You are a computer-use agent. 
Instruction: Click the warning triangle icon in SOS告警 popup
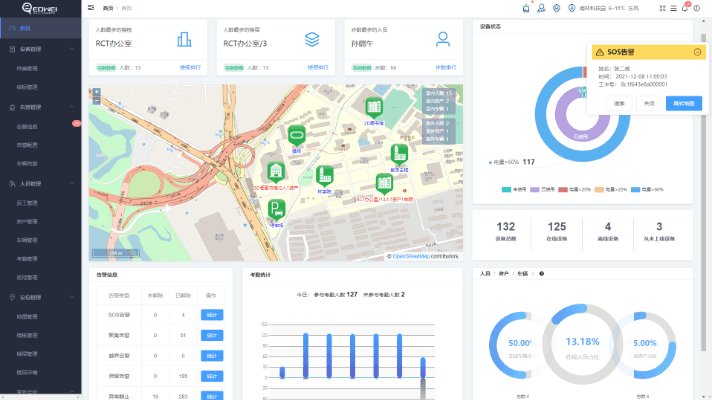(x=599, y=52)
